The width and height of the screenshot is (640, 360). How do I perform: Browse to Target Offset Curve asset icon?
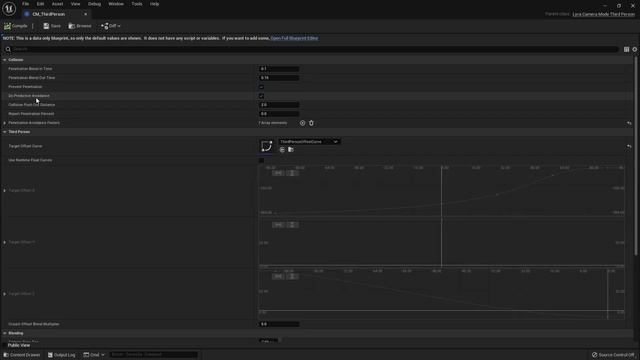291,150
